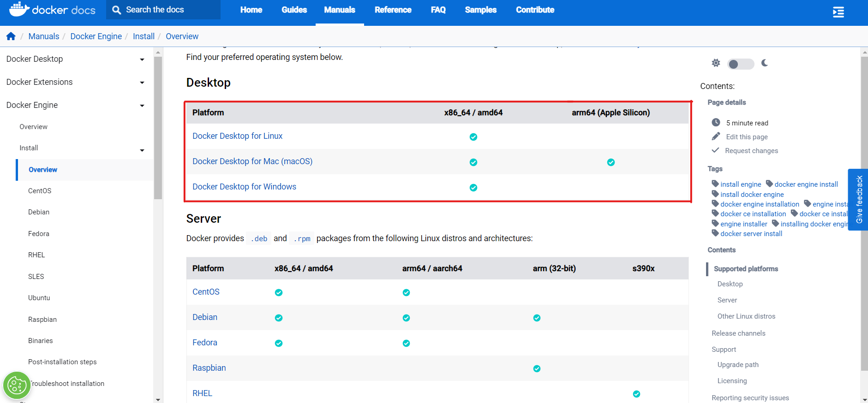
Task: Click the Apple Silicon checkmark in the Mac row
Action: click(611, 162)
